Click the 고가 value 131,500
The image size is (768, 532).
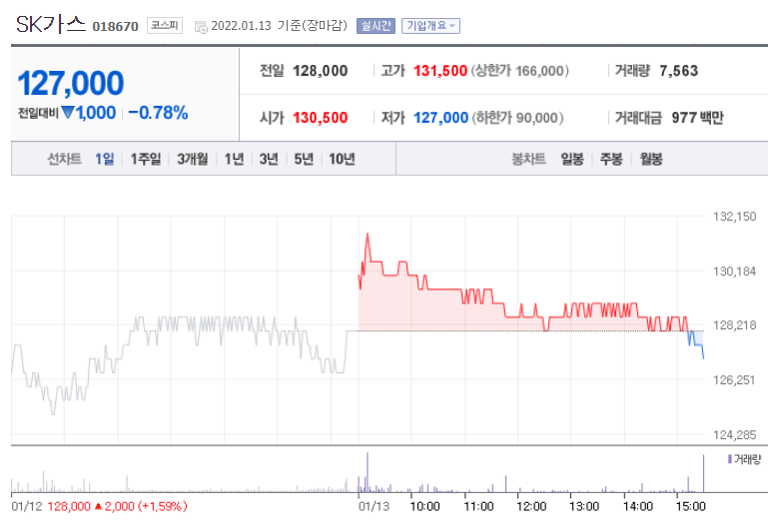point(439,71)
